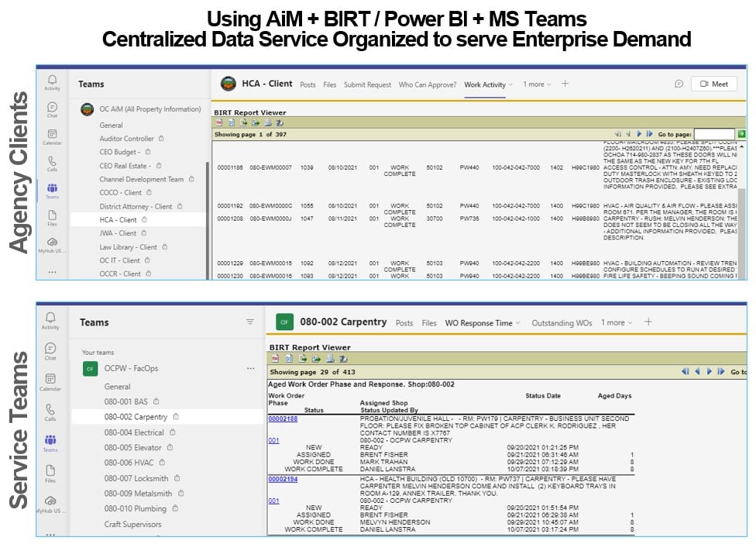This screenshot has height=544, width=756.
Task: Expand '1 more' tabs in the HCA - Client channel
Action: [537, 84]
